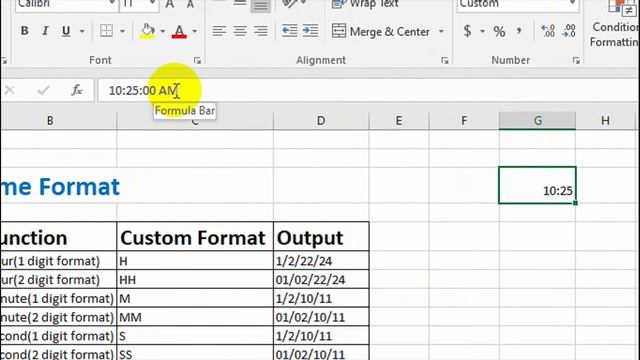This screenshot has height=360, width=640.
Task: Select column H header
Action: tap(605, 121)
